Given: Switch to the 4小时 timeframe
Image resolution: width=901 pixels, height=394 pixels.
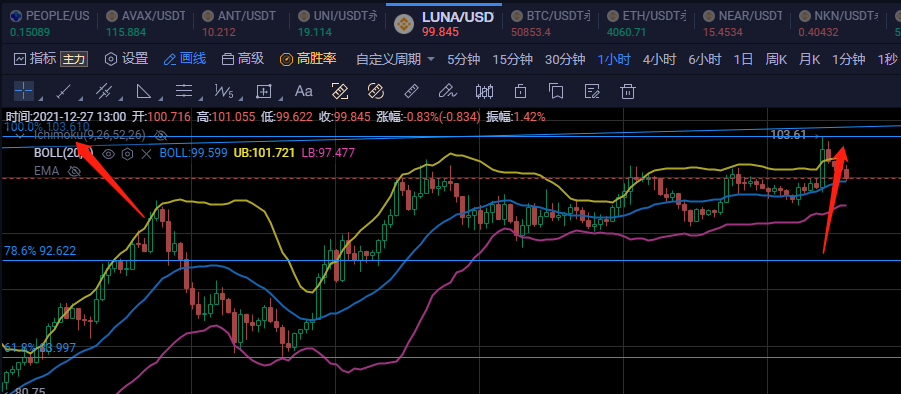Looking at the screenshot, I should [659, 59].
